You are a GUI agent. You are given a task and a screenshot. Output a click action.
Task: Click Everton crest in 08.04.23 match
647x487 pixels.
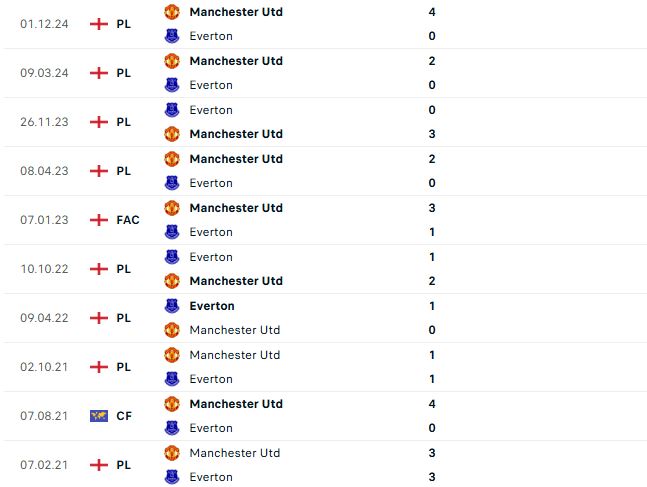[x=172, y=183]
